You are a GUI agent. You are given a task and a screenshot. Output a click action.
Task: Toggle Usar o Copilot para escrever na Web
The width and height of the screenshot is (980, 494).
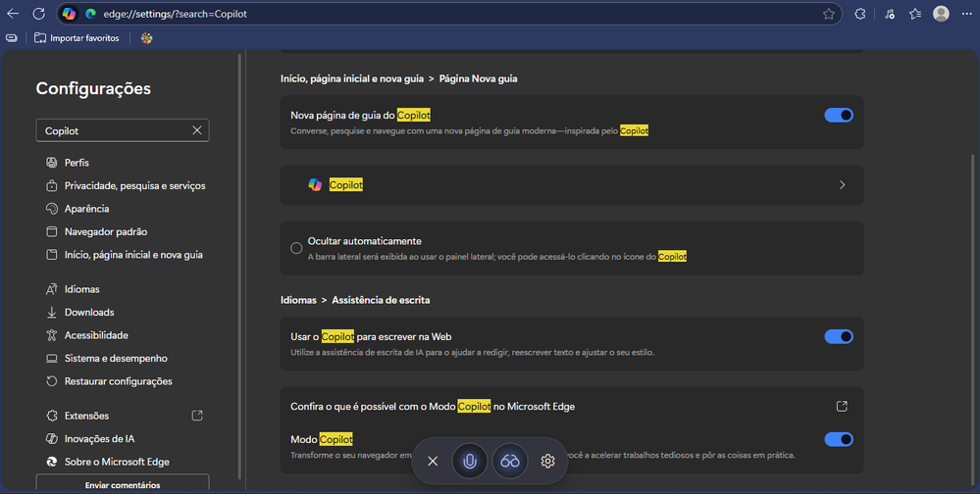839,336
